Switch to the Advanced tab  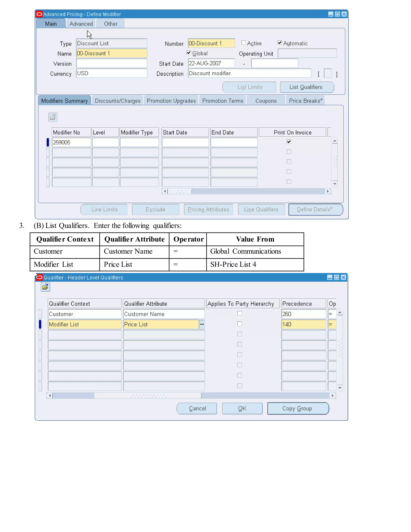[81, 24]
